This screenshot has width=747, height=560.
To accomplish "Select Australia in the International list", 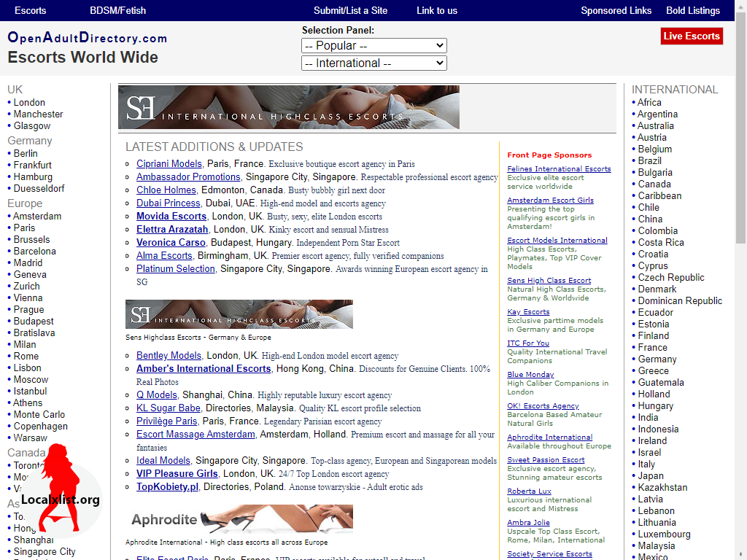I will [x=656, y=125].
